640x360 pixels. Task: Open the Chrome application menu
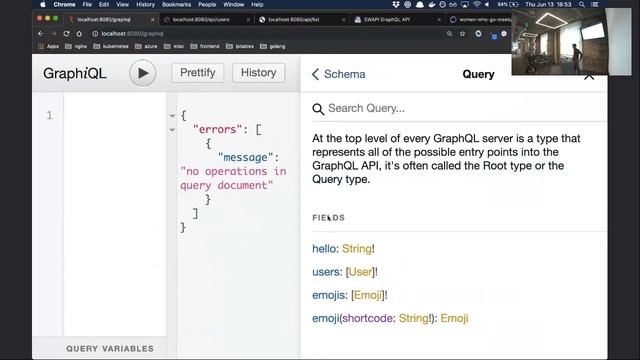click(x=64, y=4)
